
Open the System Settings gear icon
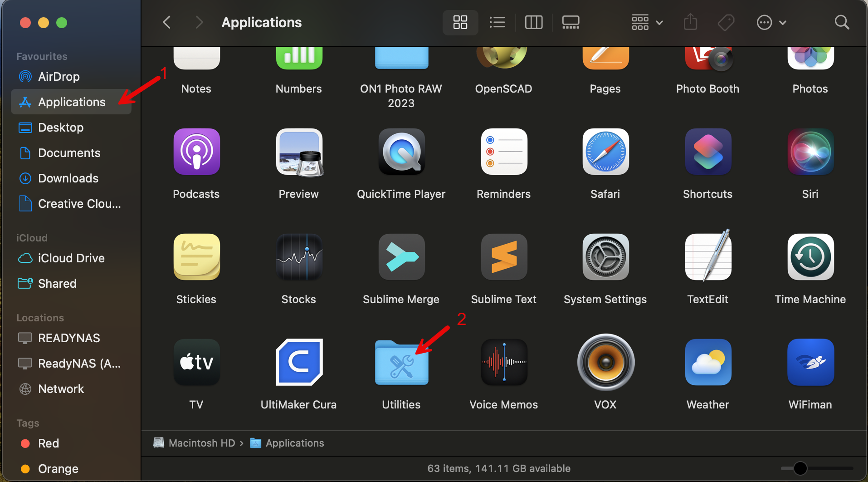coord(605,257)
